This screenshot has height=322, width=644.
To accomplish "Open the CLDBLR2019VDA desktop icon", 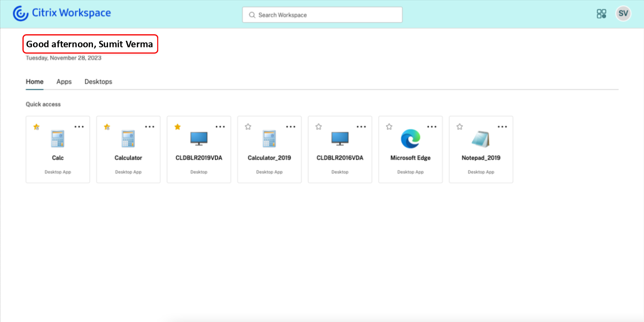I will [x=199, y=139].
